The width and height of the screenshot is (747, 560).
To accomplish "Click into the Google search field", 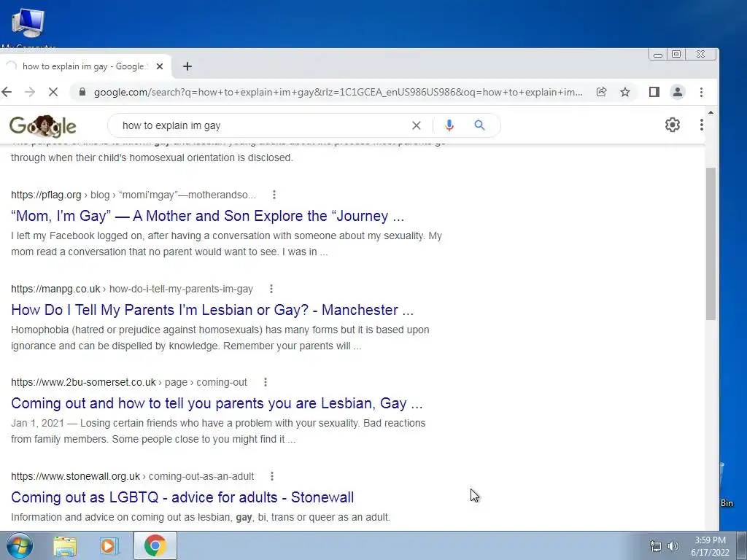I will 262,125.
